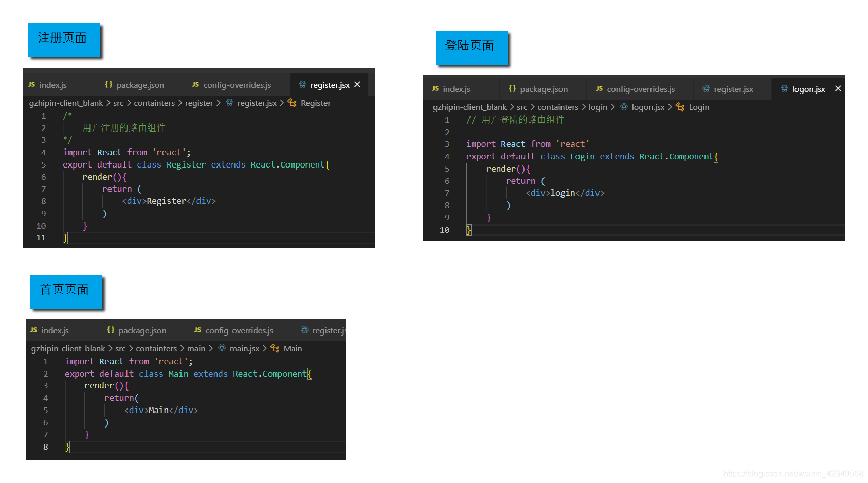The image size is (868, 483).
Task: Click React icon on main editor's register.jsx tab
Action: click(x=304, y=330)
